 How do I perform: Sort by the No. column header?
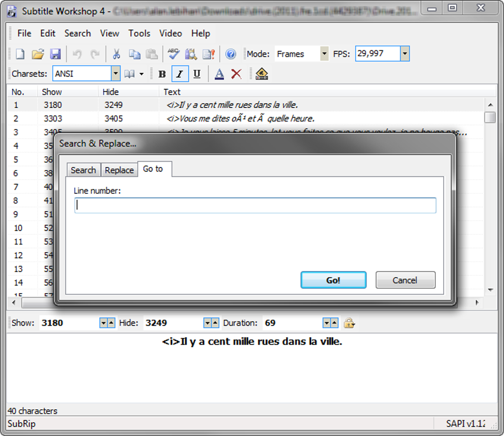[22, 92]
